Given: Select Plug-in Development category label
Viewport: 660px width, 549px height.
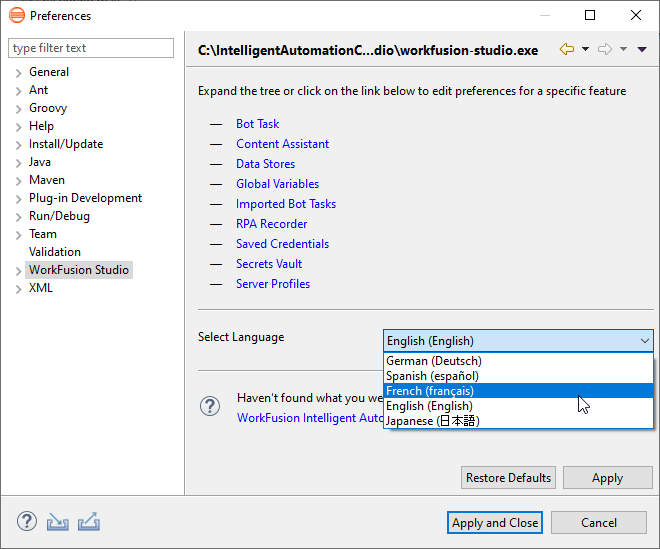Looking at the screenshot, I should (x=85, y=198).
